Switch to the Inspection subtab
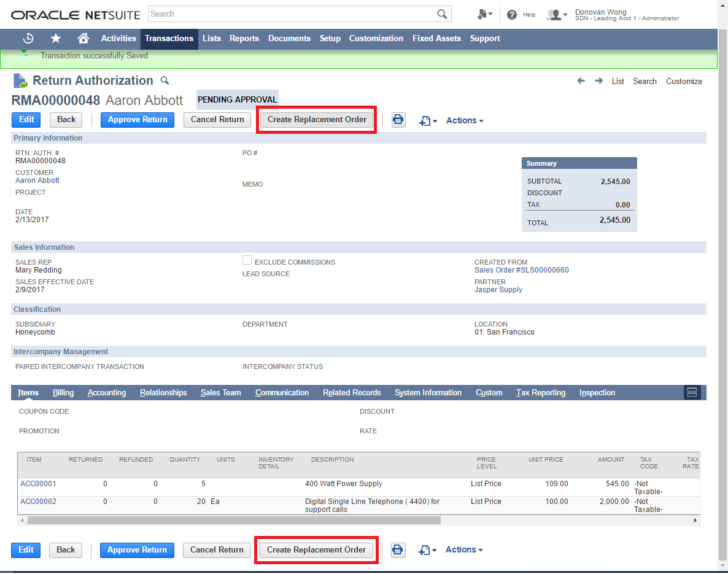The width and height of the screenshot is (728, 574). click(597, 392)
